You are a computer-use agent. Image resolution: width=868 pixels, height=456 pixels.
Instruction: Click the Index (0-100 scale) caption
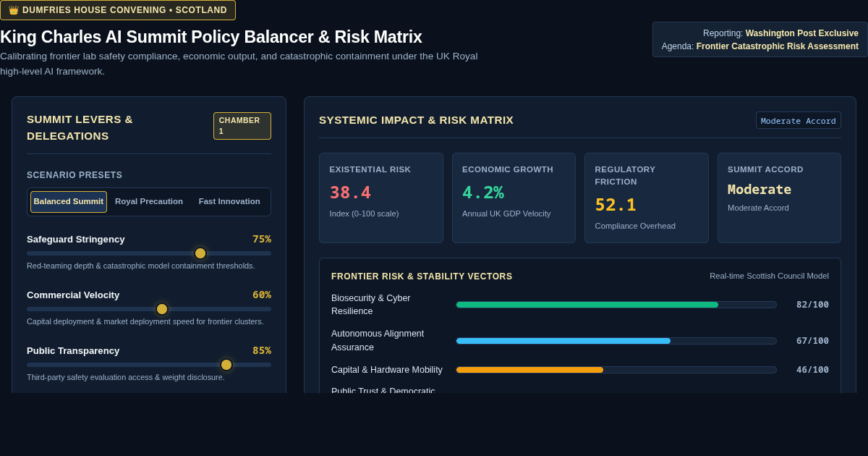[364, 214]
